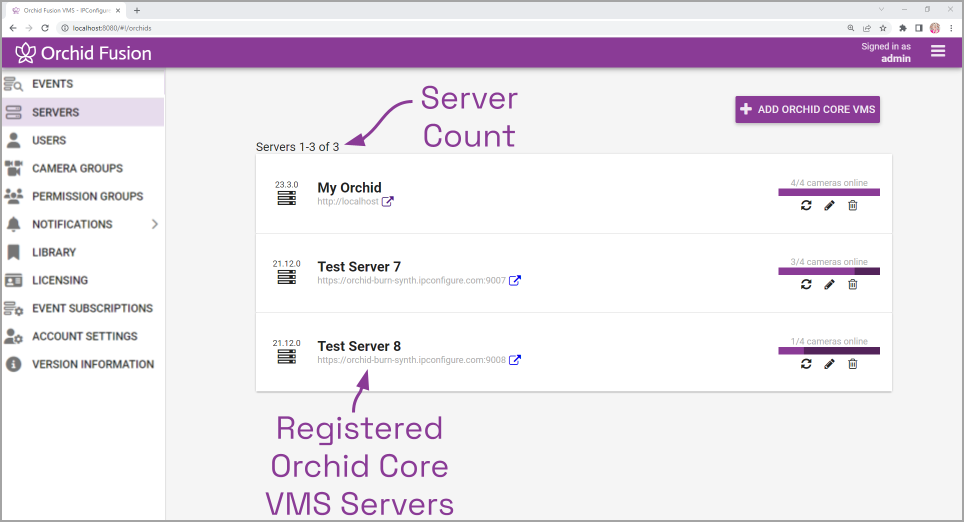Edit the My Orchid server
The width and height of the screenshot is (964, 522).
(829, 205)
